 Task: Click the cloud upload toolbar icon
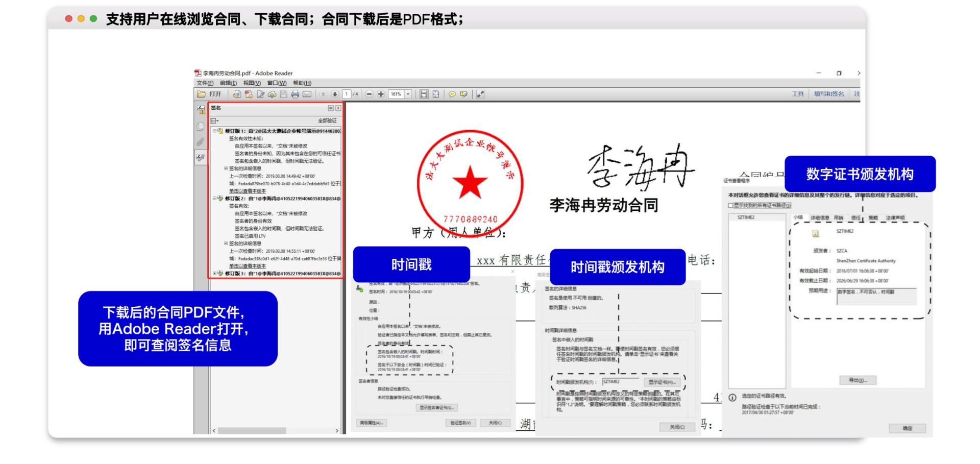click(x=272, y=94)
